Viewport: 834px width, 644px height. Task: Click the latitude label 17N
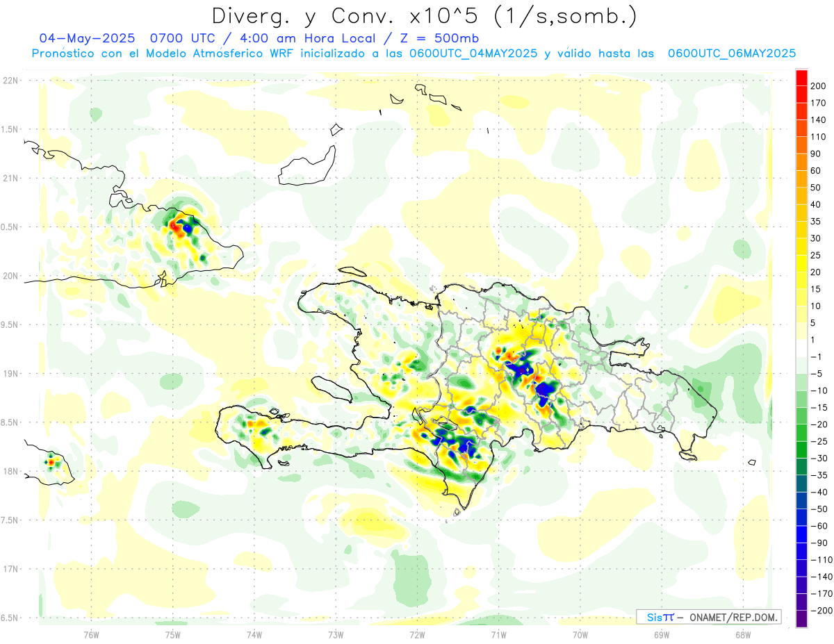[10, 569]
